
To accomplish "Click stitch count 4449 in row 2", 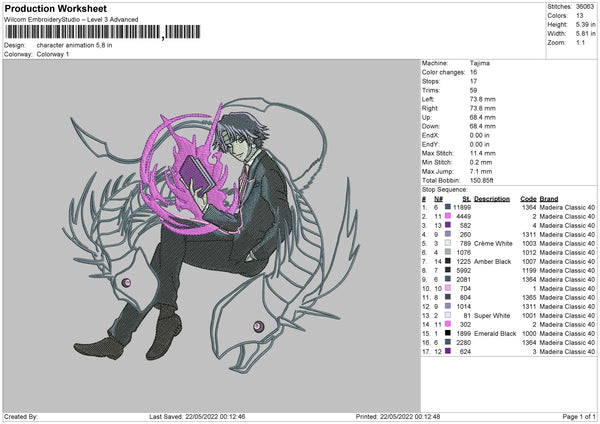I will point(464,216).
